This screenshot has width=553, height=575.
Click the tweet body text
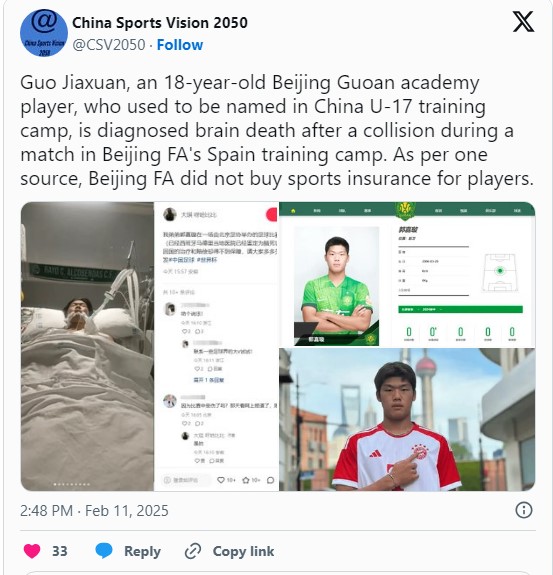tap(277, 131)
